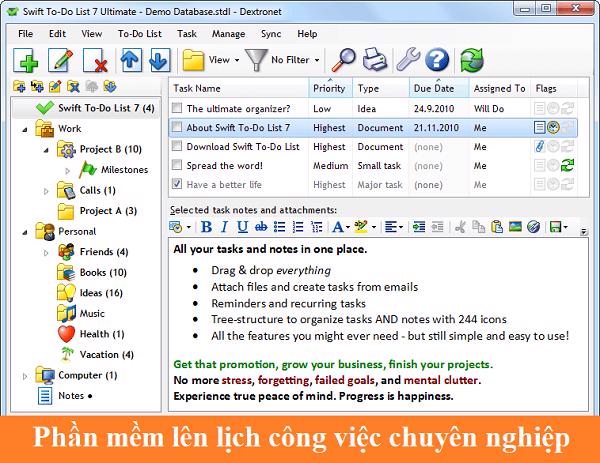600x463 pixels.
Task: Check 'The ultimate organizer?' task checkbox
Action: click(177, 108)
